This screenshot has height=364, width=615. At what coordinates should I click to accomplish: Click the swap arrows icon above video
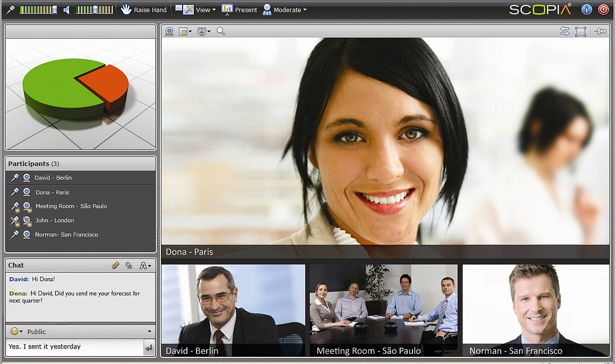click(565, 31)
